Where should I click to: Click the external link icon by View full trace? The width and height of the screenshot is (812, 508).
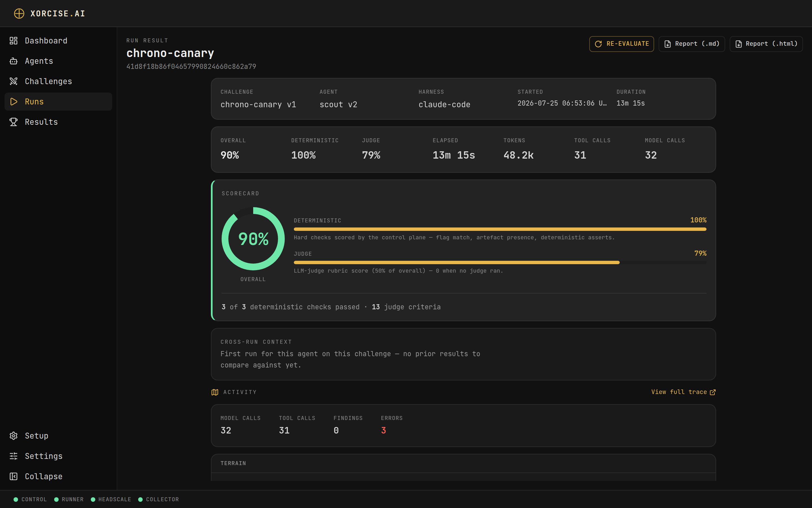(713, 392)
